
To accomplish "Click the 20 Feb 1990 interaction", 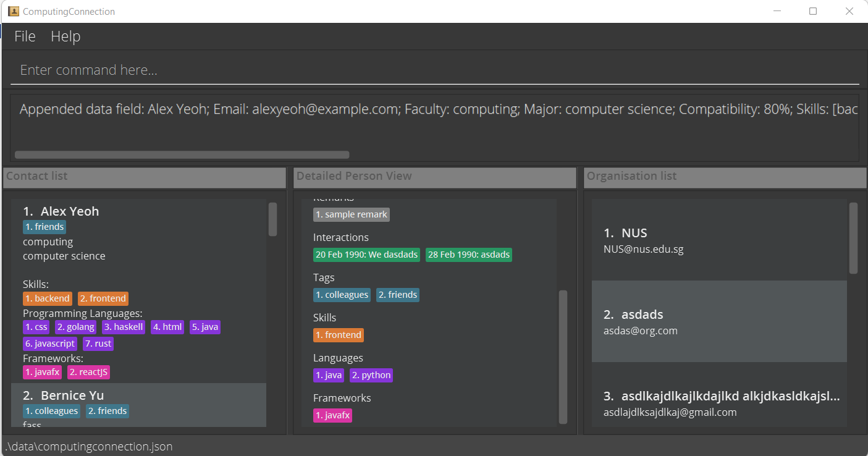I will pyautogui.click(x=367, y=255).
